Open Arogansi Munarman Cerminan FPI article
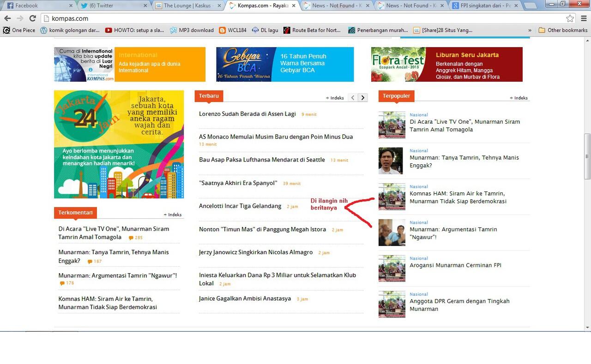The image size is (591, 364). point(455,265)
